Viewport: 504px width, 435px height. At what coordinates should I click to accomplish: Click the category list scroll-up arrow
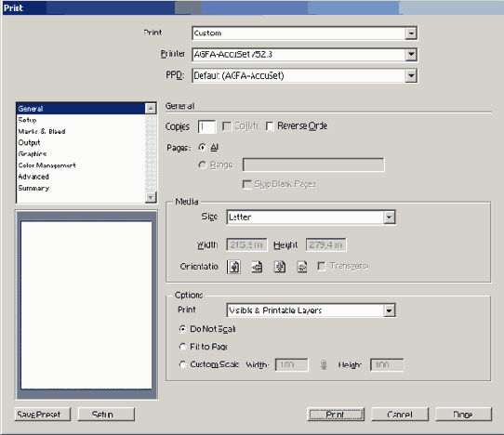click(151, 109)
